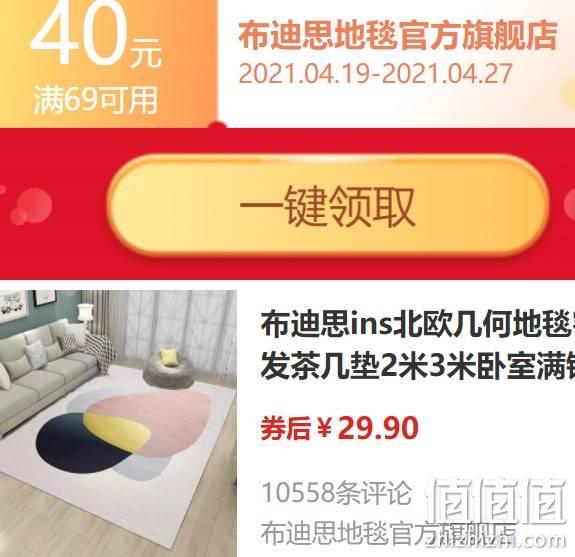
Task: Click the 满69可用 coupon condition text
Action: tap(96, 100)
